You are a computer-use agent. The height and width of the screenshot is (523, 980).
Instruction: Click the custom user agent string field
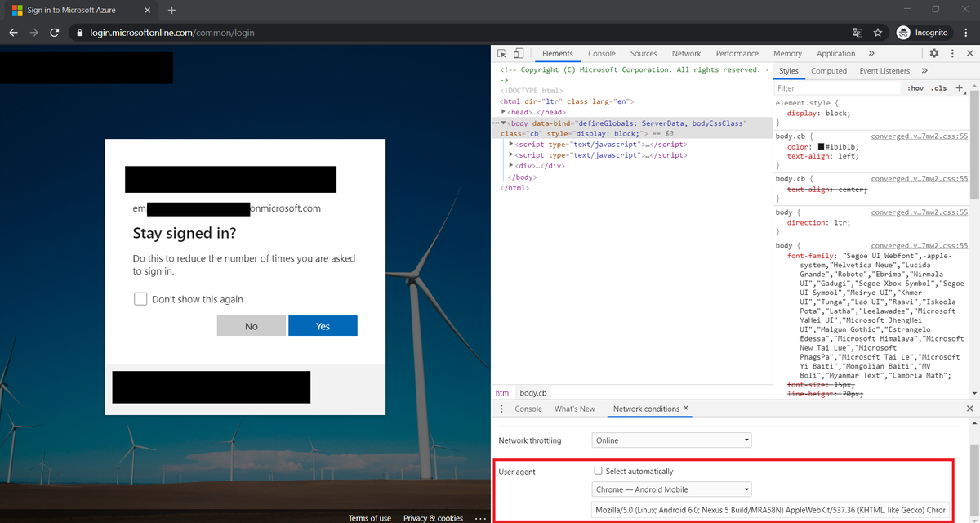coord(771,510)
